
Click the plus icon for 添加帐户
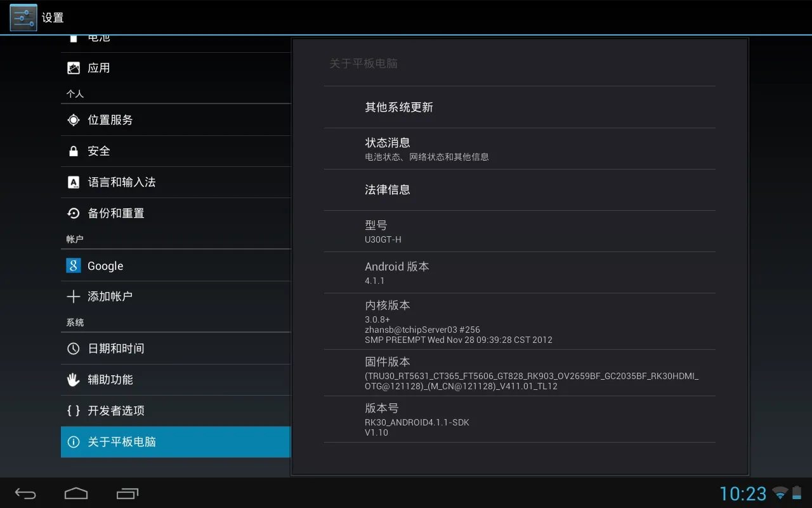(74, 297)
